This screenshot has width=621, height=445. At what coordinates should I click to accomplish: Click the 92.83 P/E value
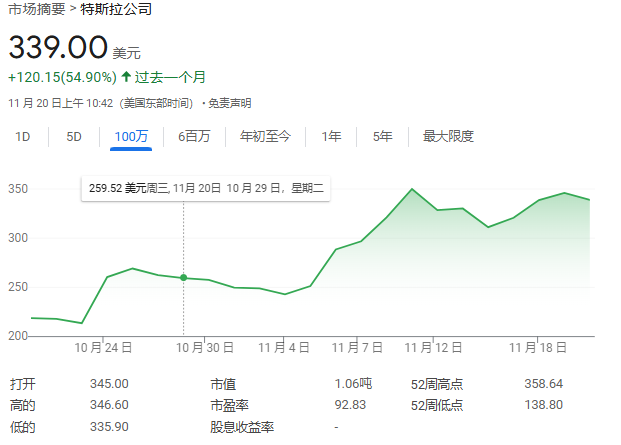click(350, 405)
